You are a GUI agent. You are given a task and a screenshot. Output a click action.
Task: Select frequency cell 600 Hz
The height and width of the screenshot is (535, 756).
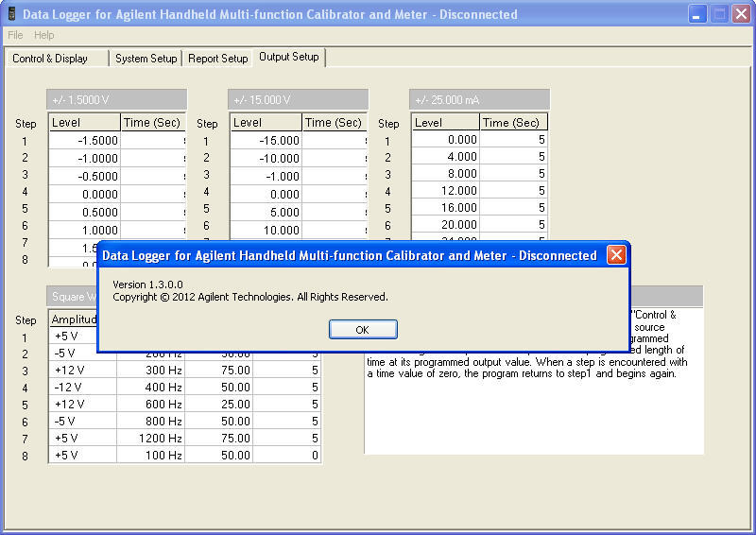tap(151, 404)
